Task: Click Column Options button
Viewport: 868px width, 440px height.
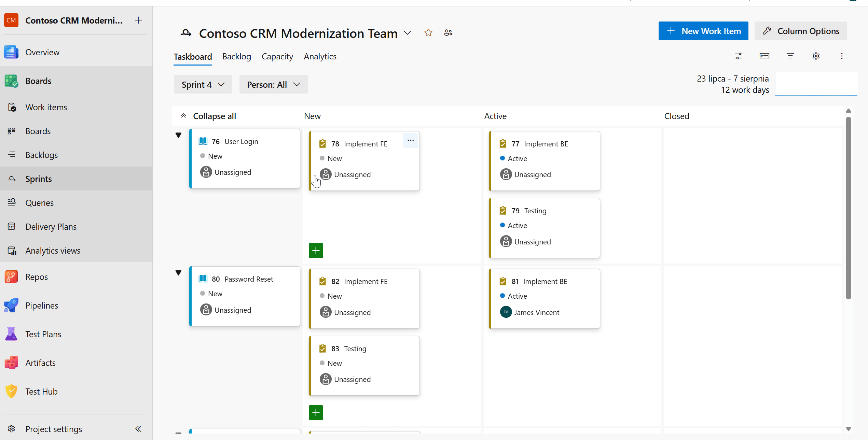Action: 801,31
